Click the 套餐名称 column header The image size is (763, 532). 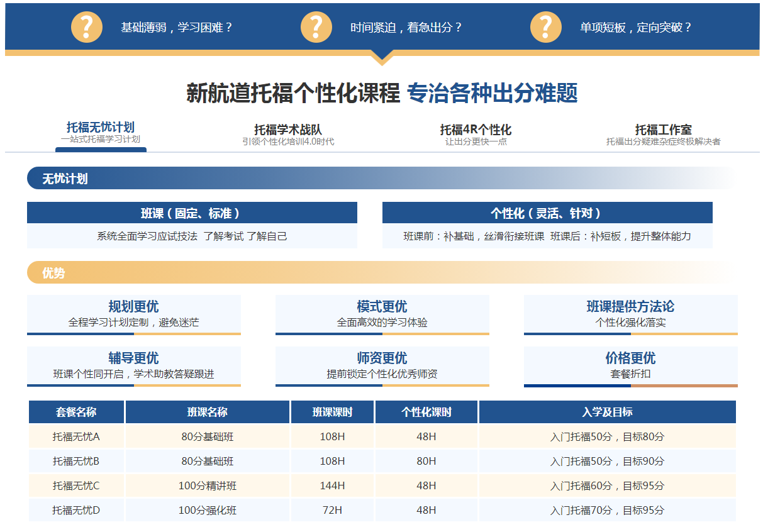pos(76,413)
